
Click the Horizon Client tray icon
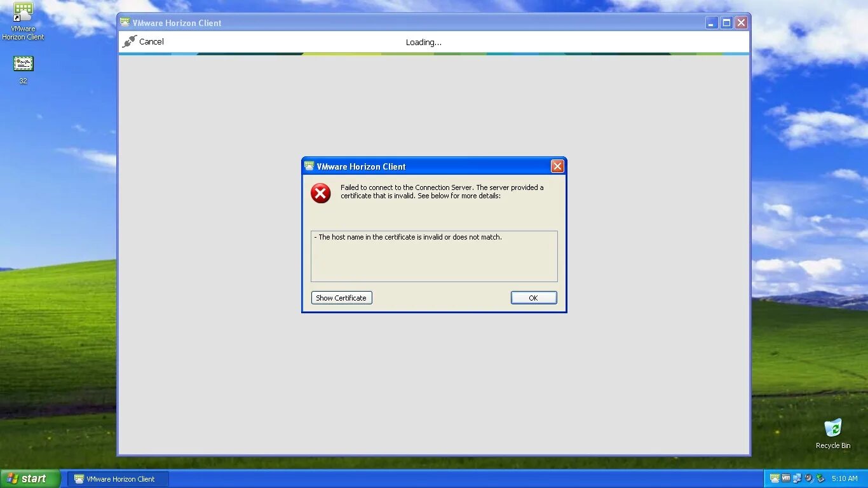point(775,478)
